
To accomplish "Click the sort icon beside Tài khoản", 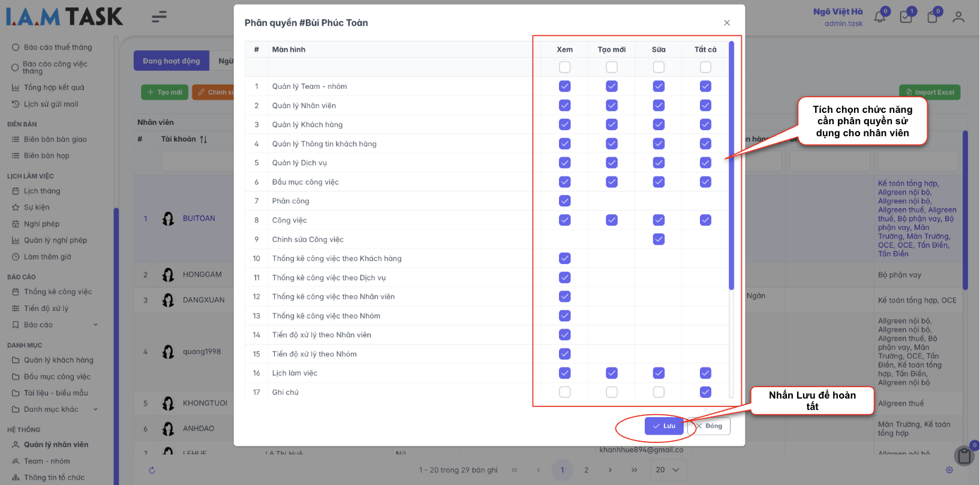I will 204,139.
